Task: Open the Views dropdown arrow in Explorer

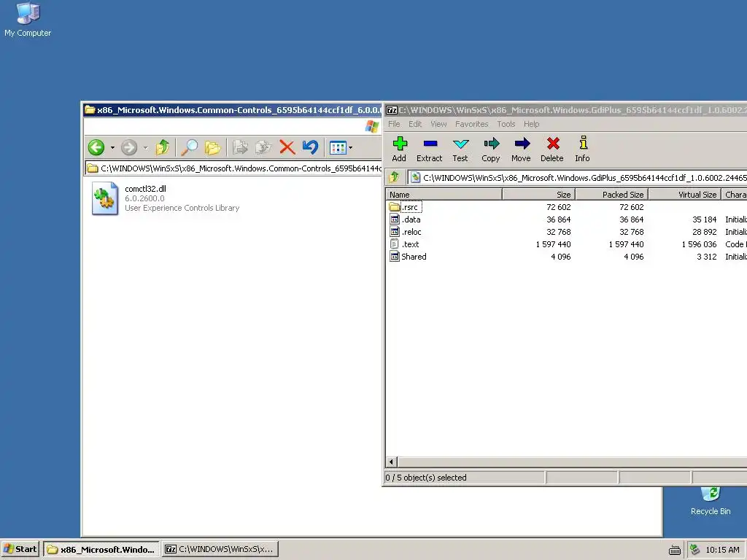Action: coord(351,147)
